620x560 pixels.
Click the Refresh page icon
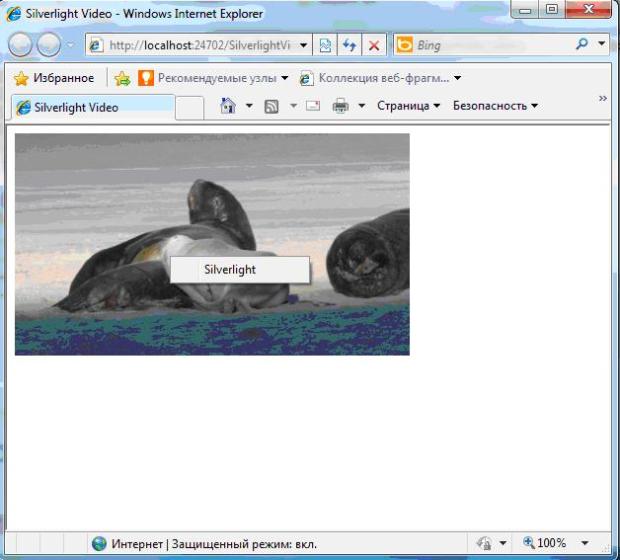(350, 46)
